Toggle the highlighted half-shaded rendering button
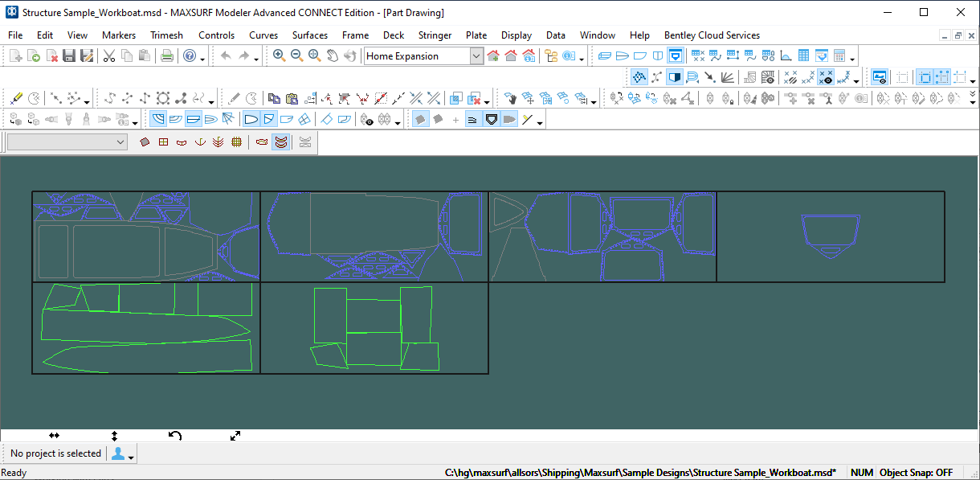This screenshot has width=980, height=480. [675, 77]
